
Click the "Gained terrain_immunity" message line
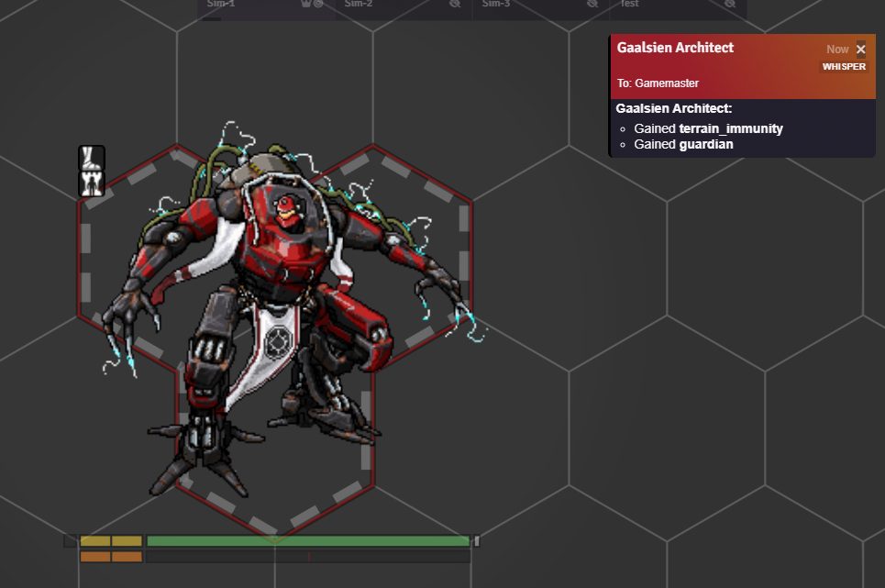point(708,128)
